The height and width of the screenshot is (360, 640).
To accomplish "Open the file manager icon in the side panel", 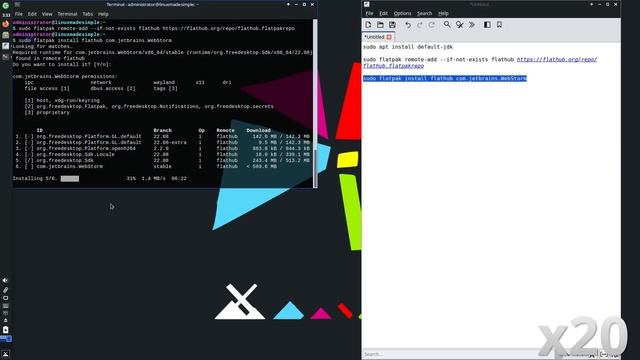I will pos(6,35).
